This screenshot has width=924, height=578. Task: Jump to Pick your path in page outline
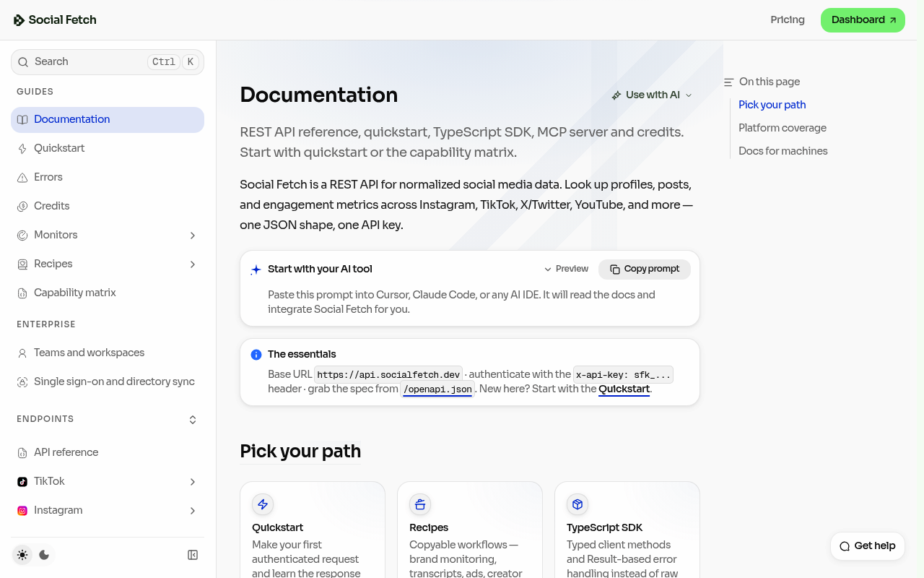click(772, 105)
